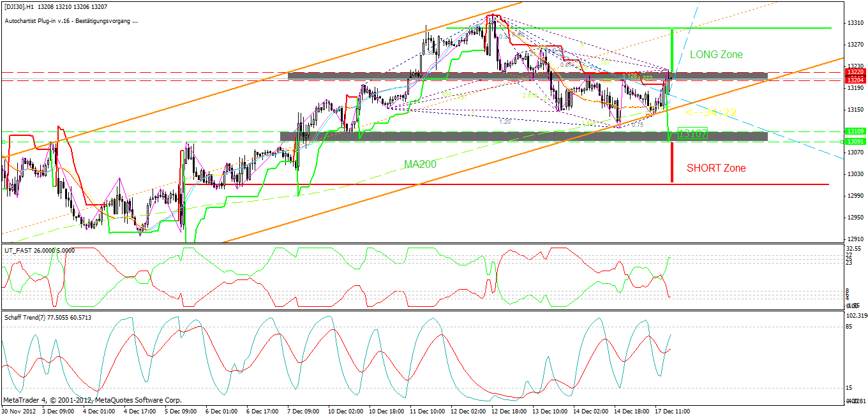
Task: Click the MetaTrader 4 copyright text
Action: click(x=93, y=401)
